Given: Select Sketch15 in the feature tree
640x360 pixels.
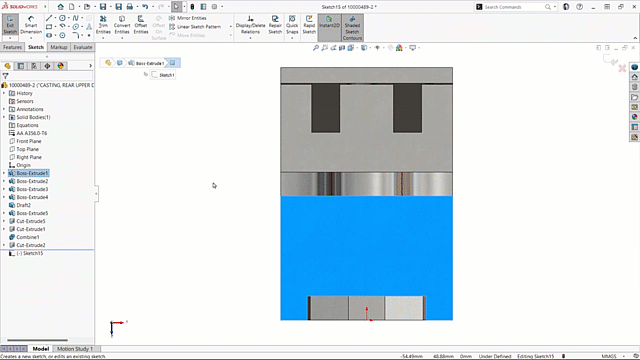Looking at the screenshot, I should tap(26, 253).
